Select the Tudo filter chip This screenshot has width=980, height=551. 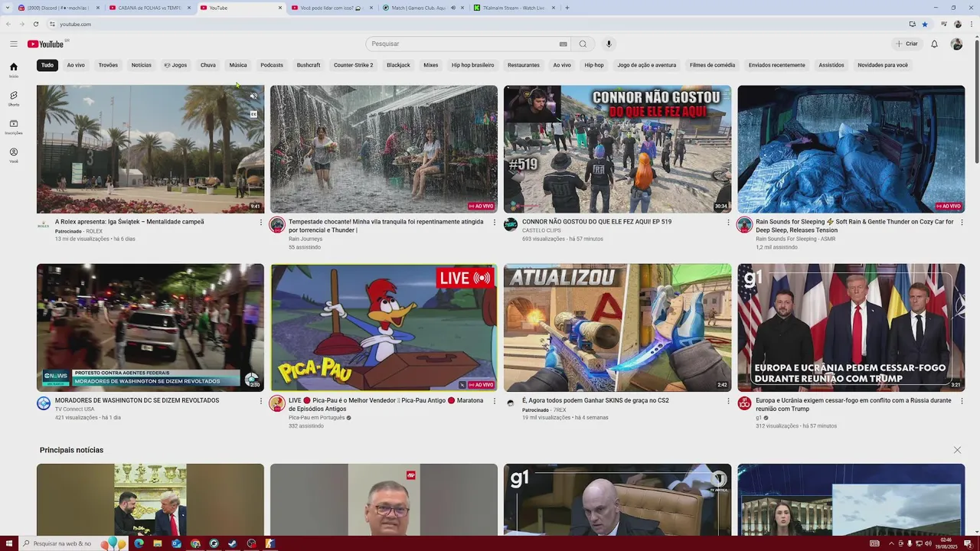pos(47,65)
